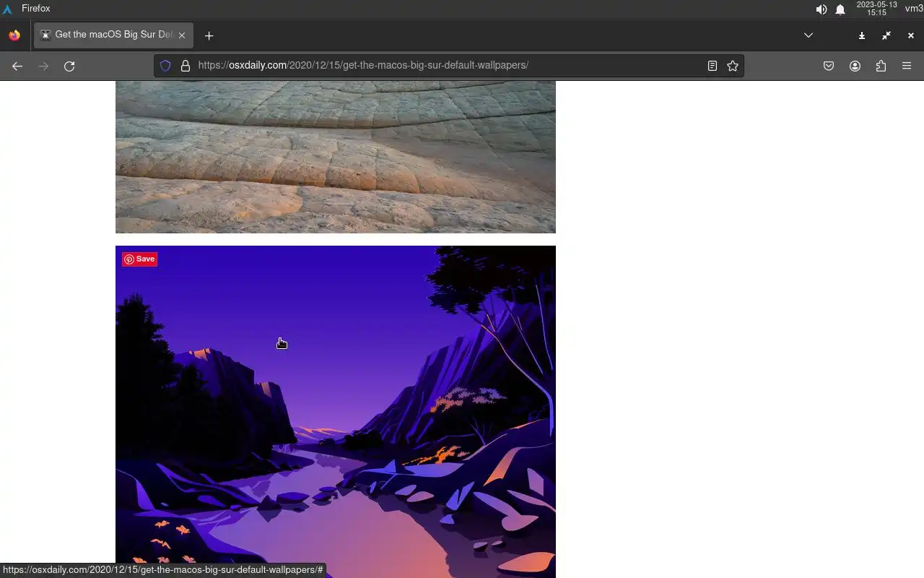
Task: Go back to the previous page
Action: 17,66
